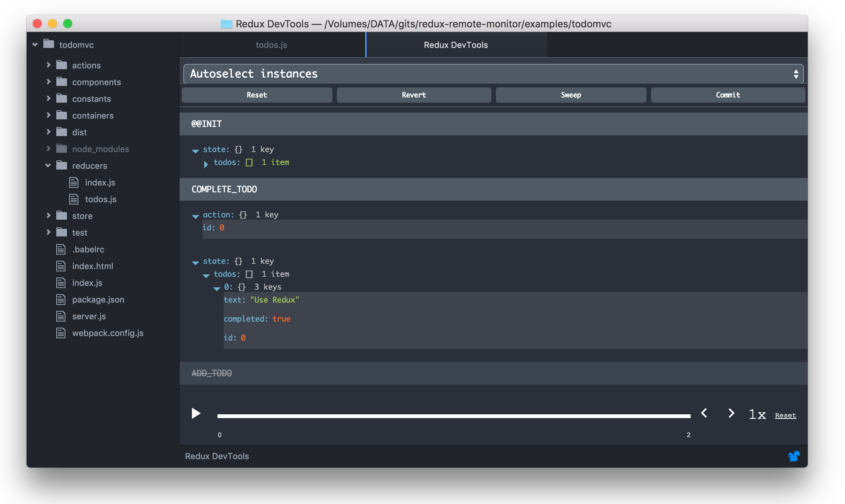Step forward to the next action

pos(731,413)
